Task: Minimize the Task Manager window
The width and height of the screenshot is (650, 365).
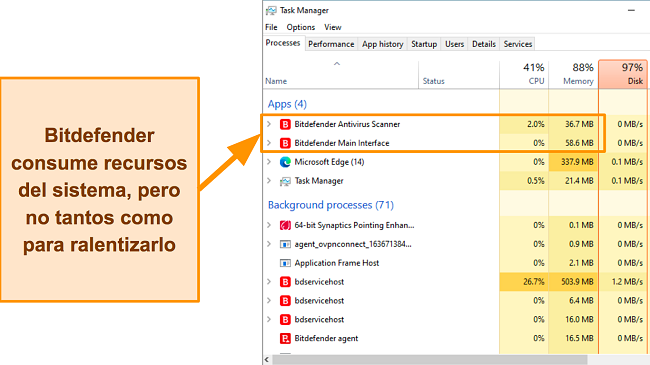Action: click(x=631, y=10)
